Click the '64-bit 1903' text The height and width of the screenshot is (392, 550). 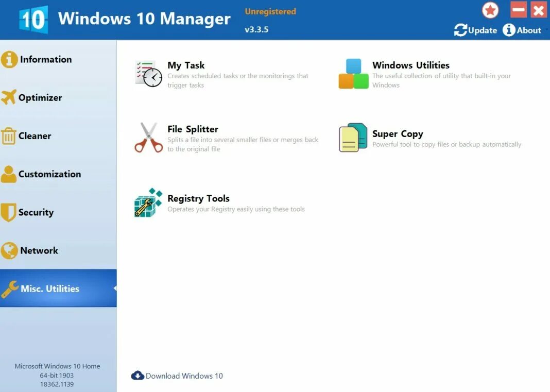coord(57,375)
